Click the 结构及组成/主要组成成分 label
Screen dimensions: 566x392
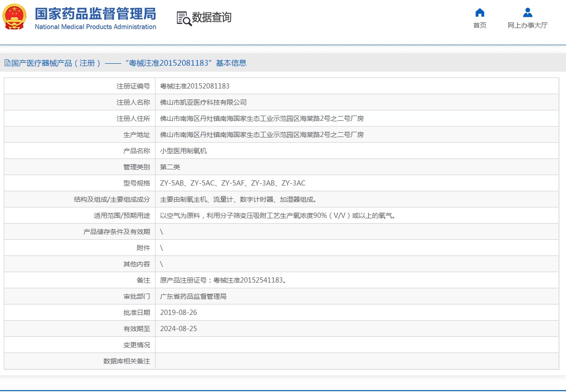point(112,199)
